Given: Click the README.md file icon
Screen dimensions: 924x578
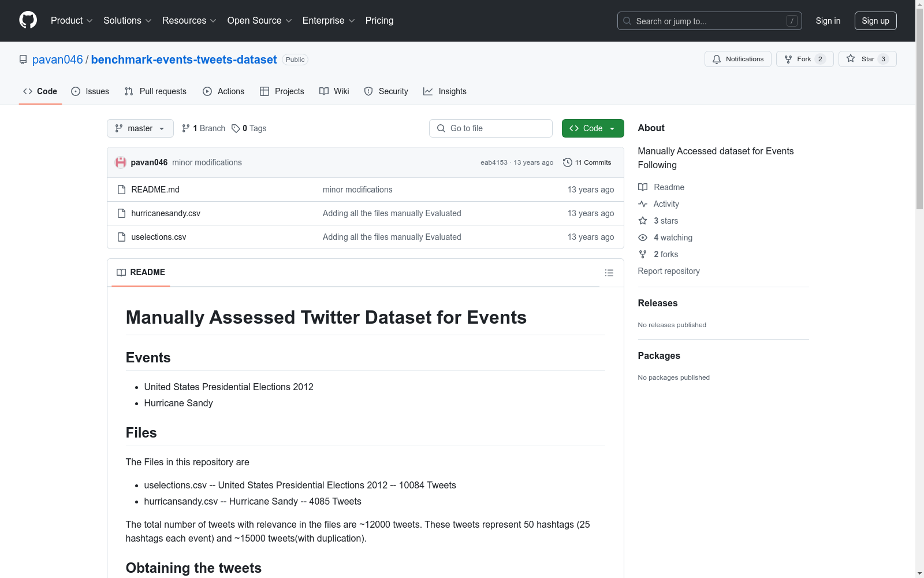Looking at the screenshot, I should (x=121, y=190).
